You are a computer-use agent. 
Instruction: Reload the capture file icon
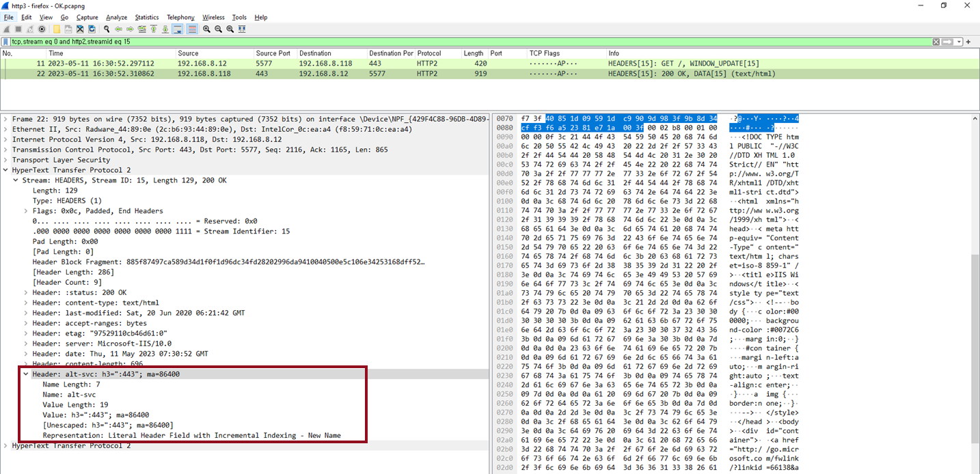pyautogui.click(x=92, y=29)
